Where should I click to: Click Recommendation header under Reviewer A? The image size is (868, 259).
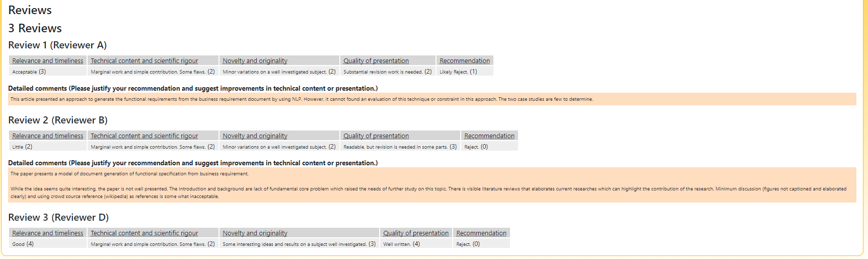point(464,61)
